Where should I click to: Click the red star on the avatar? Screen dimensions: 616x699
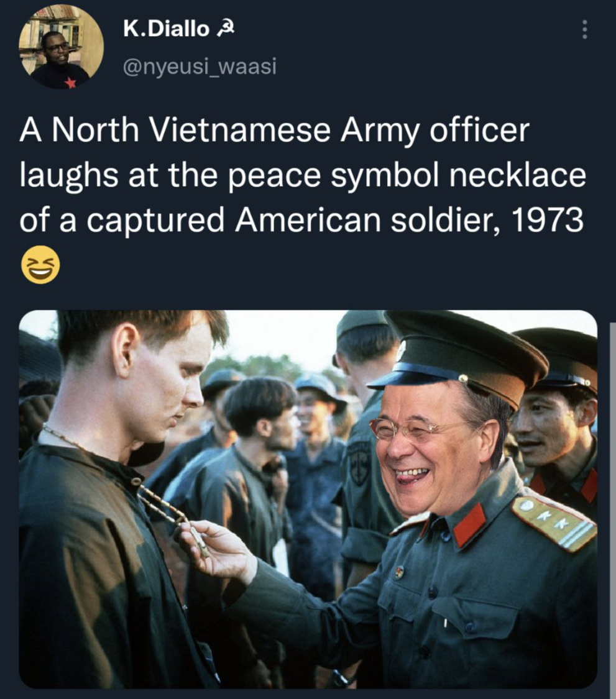pos(70,83)
